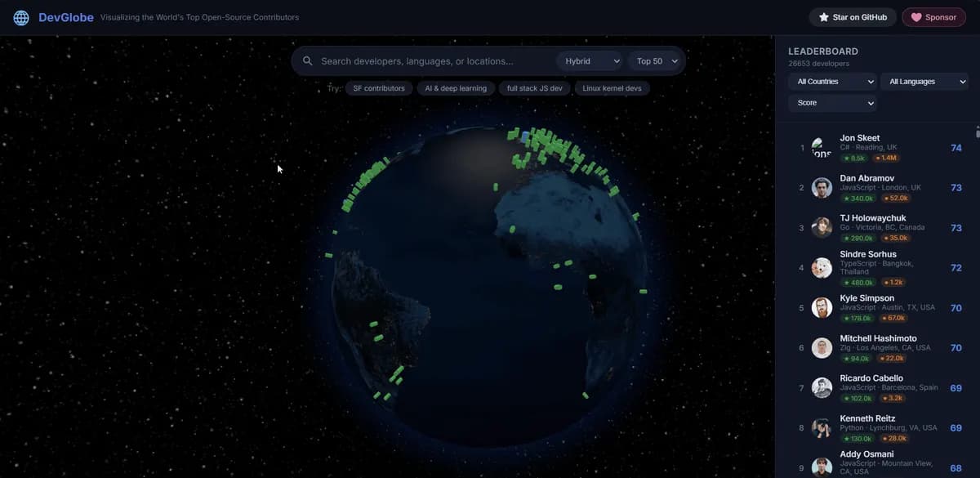Click Sindre Sorhus's 480.0k stars badge
The height and width of the screenshot is (478, 980).
pos(858,283)
